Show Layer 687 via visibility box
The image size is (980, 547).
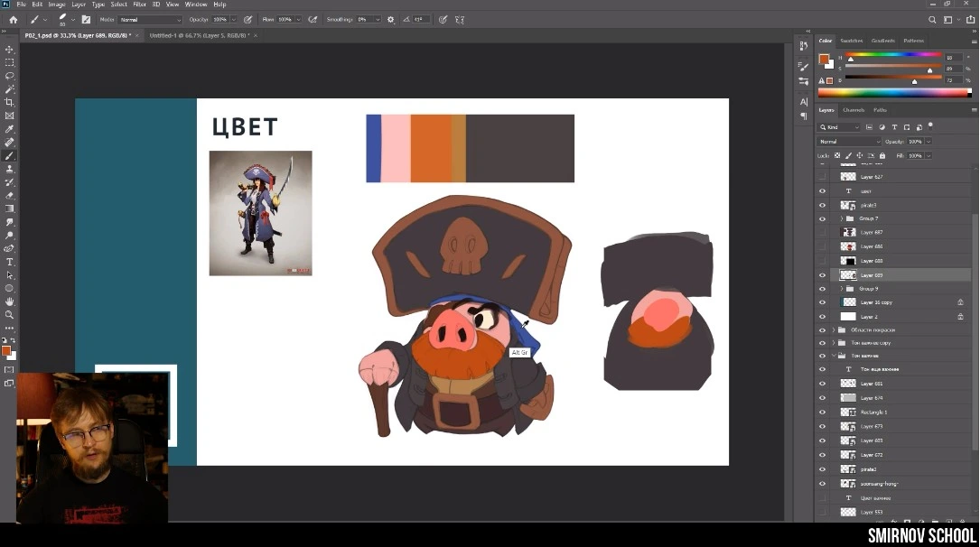coord(822,233)
